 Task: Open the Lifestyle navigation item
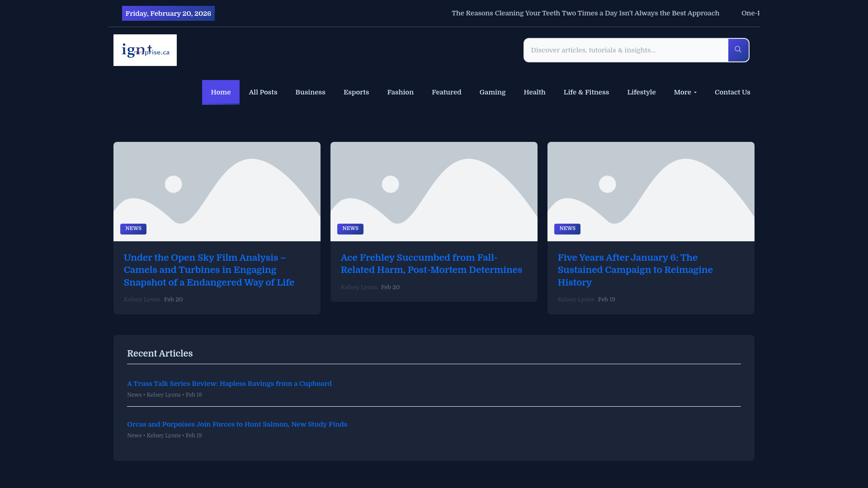[642, 92]
